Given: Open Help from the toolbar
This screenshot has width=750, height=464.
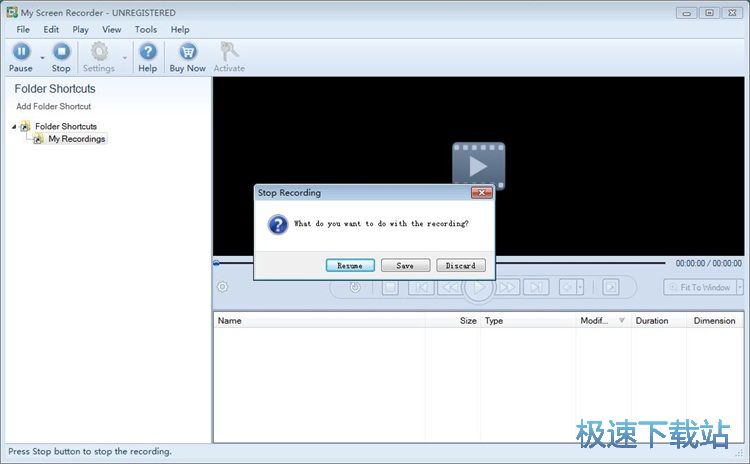Looking at the screenshot, I should [148, 57].
